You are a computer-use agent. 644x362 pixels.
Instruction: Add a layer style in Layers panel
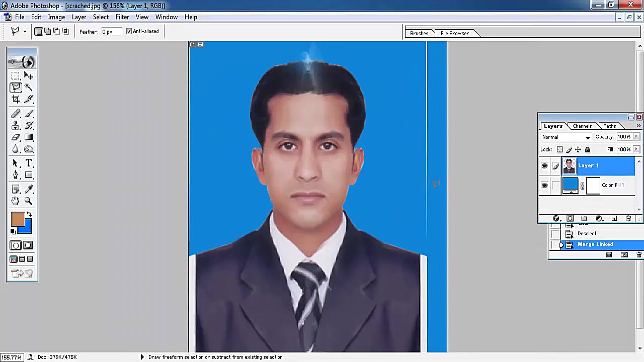556,219
